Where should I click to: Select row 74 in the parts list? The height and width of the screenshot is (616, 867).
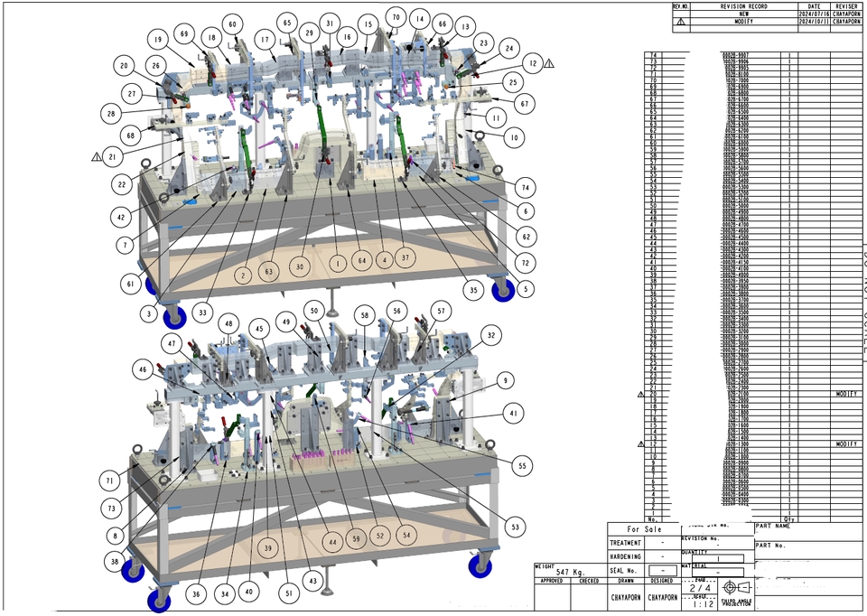[652, 55]
